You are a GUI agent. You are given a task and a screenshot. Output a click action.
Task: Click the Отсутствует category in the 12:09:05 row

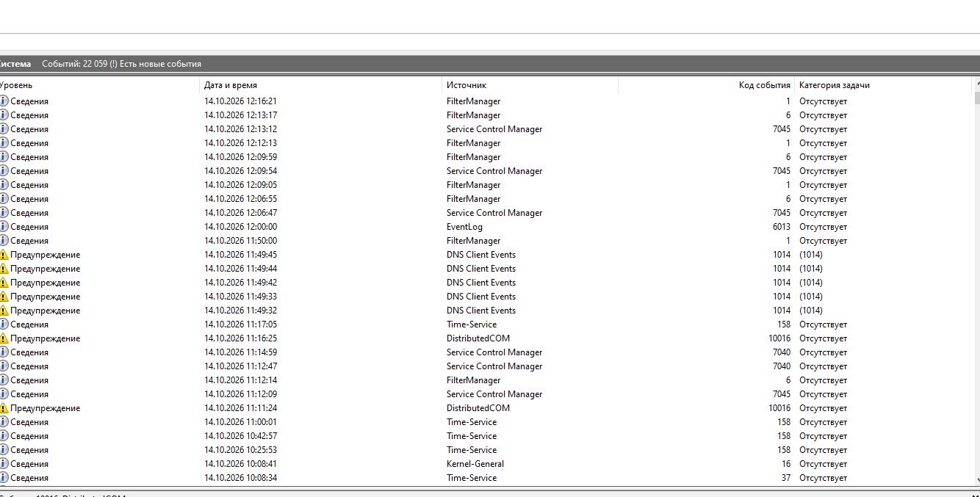point(824,185)
